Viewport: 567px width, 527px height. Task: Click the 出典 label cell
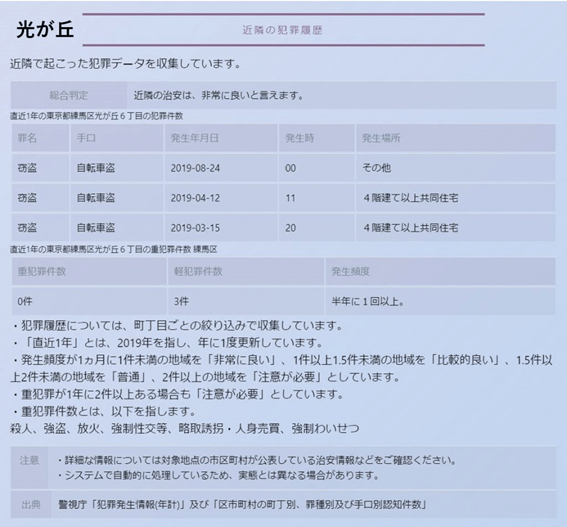tap(31, 505)
